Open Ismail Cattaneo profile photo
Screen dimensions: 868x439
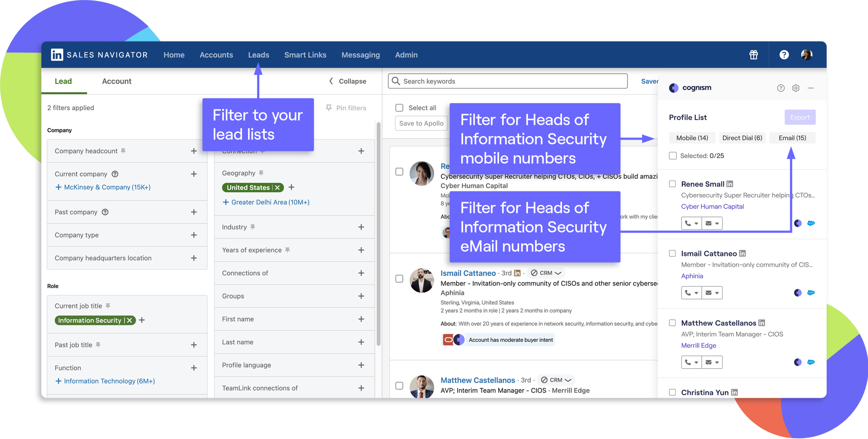[421, 280]
